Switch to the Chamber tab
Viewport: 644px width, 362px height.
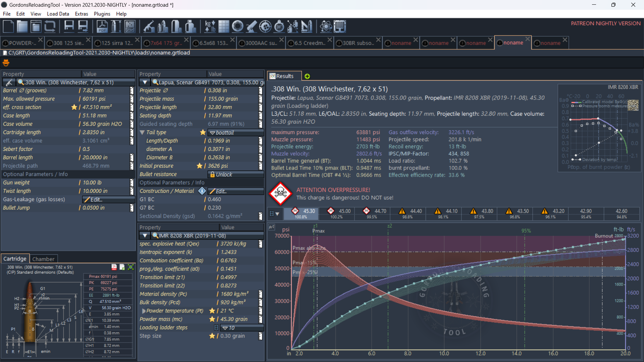click(43, 259)
